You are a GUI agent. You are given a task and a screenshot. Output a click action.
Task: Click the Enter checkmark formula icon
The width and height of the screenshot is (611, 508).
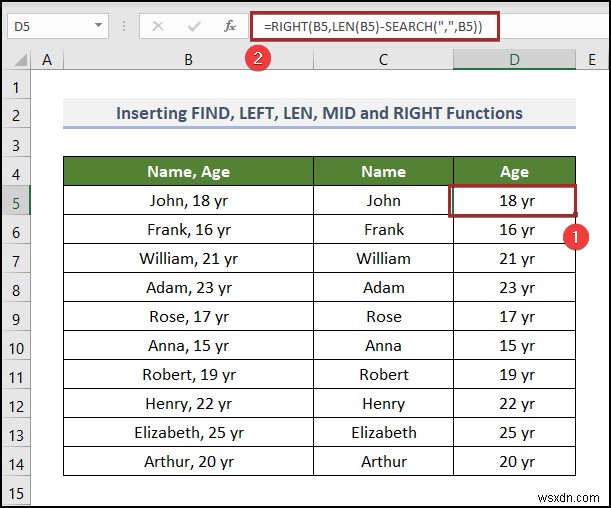coord(194,26)
